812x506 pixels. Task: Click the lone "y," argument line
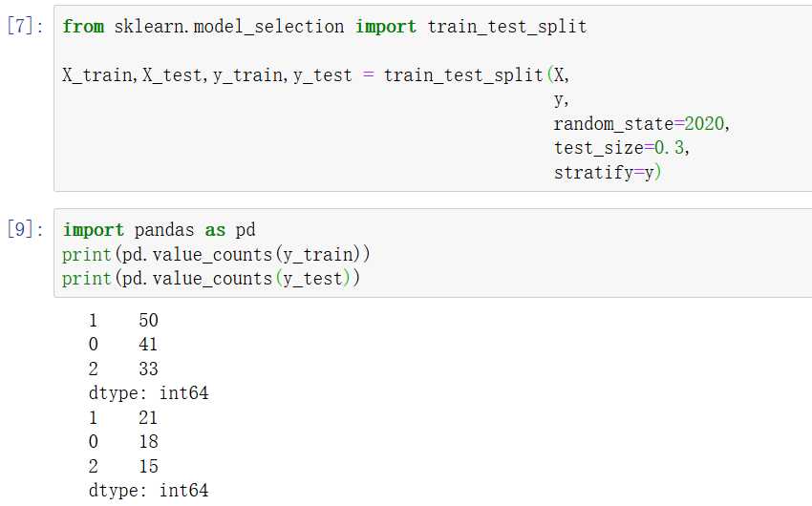pos(561,99)
